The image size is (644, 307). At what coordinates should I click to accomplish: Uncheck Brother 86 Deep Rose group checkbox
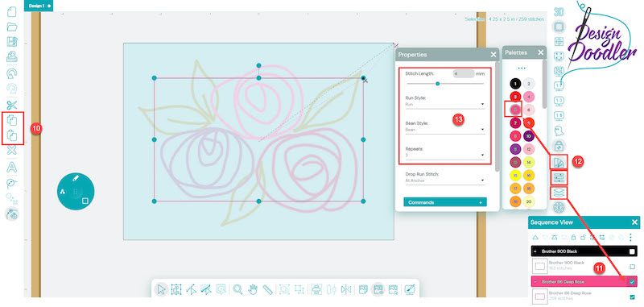coord(632,282)
